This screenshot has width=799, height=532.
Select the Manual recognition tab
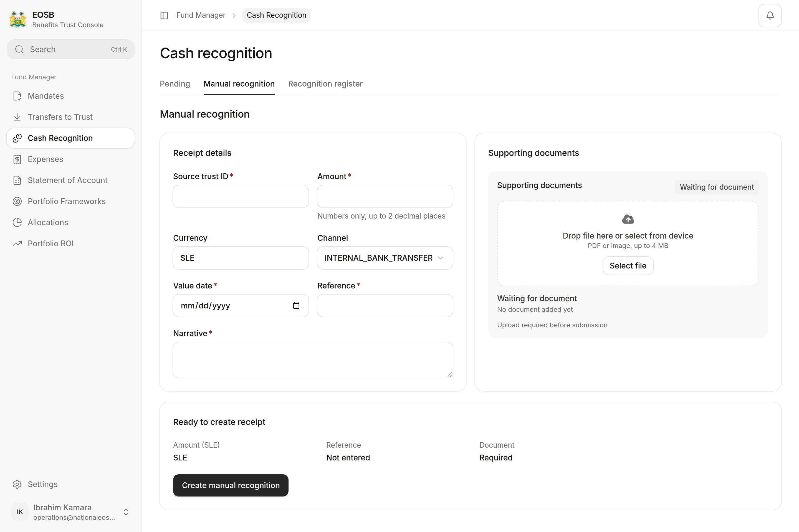tap(239, 84)
